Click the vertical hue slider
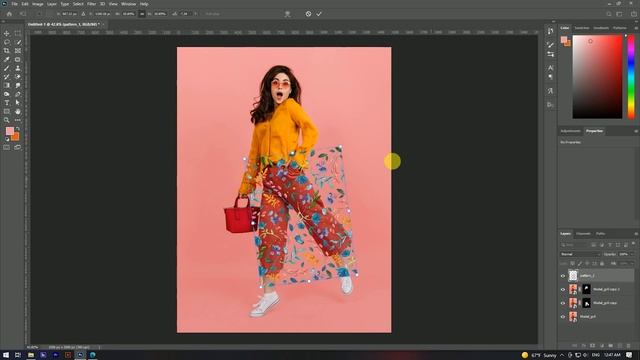640x360 pixels. (631, 77)
